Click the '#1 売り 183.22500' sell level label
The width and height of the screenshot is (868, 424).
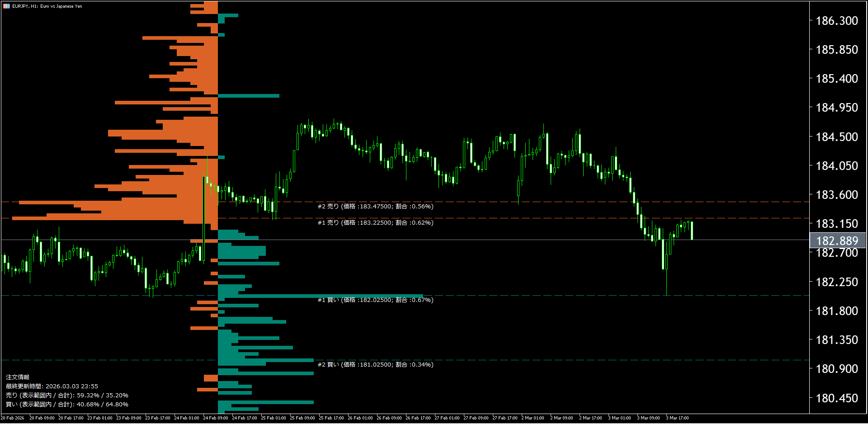pos(375,223)
